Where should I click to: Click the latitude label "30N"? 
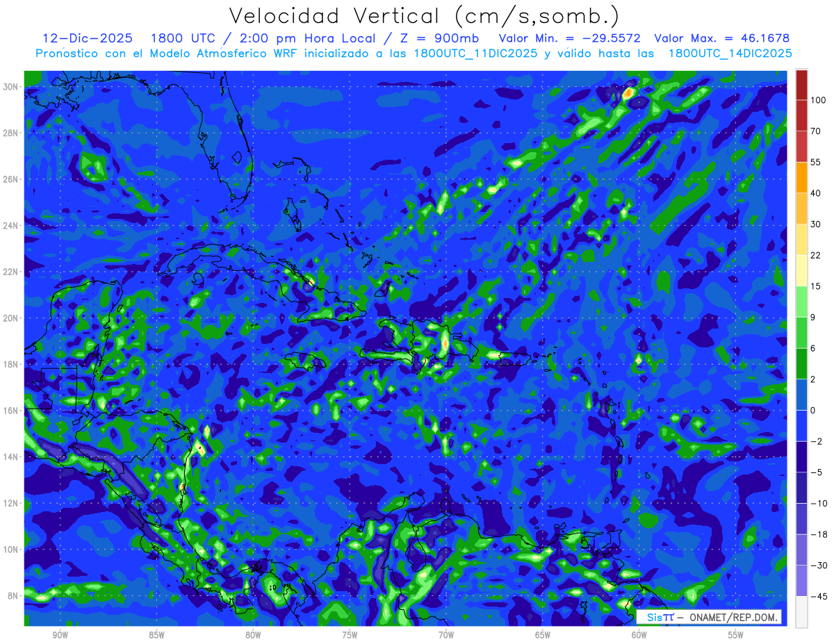pyautogui.click(x=11, y=87)
